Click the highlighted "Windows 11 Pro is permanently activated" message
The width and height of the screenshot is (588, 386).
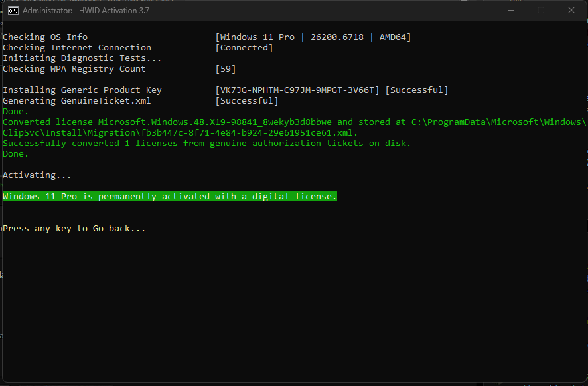coord(170,197)
